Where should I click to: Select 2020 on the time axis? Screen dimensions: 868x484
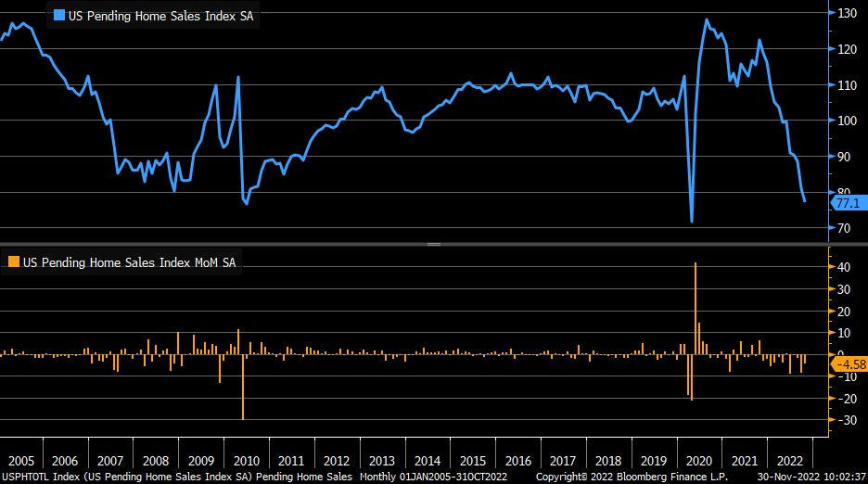pos(699,461)
